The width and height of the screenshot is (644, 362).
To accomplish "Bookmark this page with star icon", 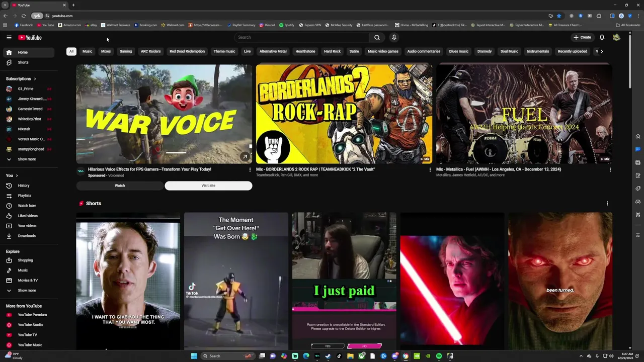I will (x=558, y=16).
